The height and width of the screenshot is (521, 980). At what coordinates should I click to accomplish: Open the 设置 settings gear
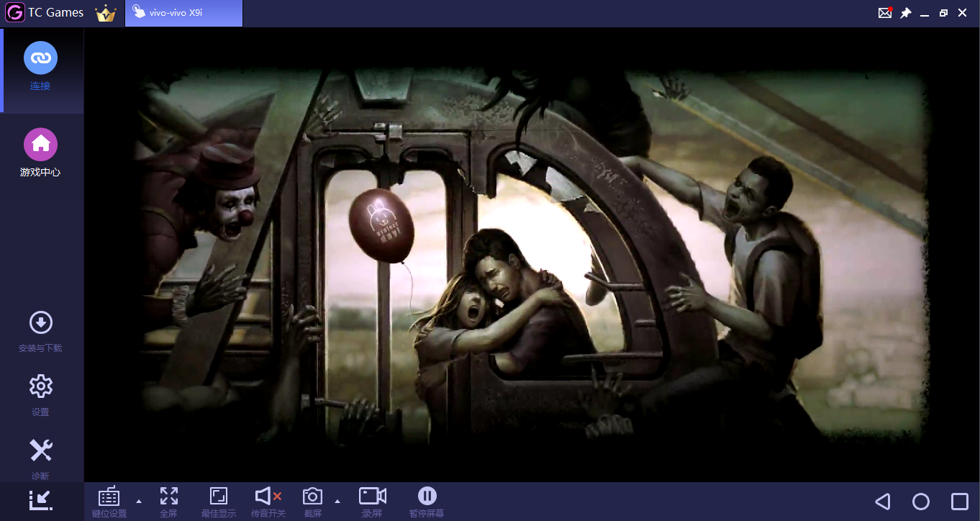[x=41, y=395]
